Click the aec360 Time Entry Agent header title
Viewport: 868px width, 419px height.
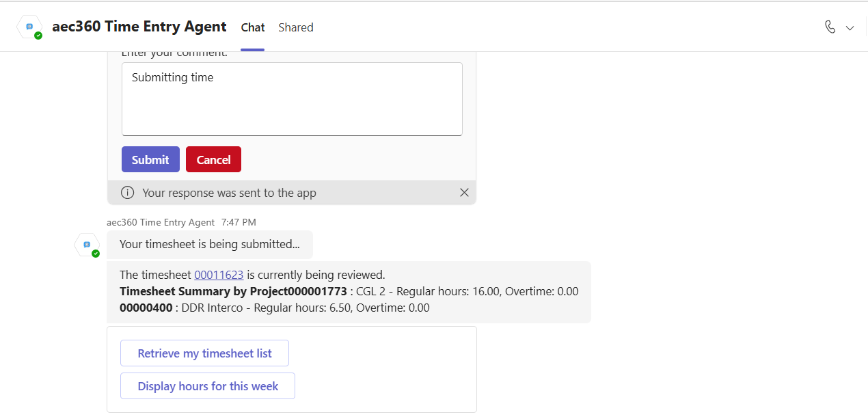click(139, 27)
